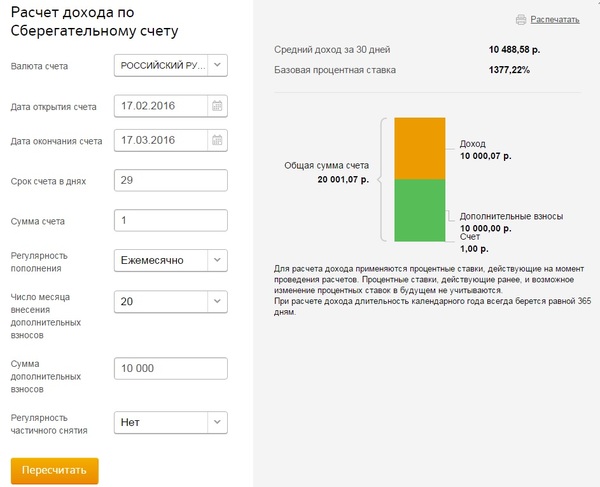Click the account sum input field

171,220
